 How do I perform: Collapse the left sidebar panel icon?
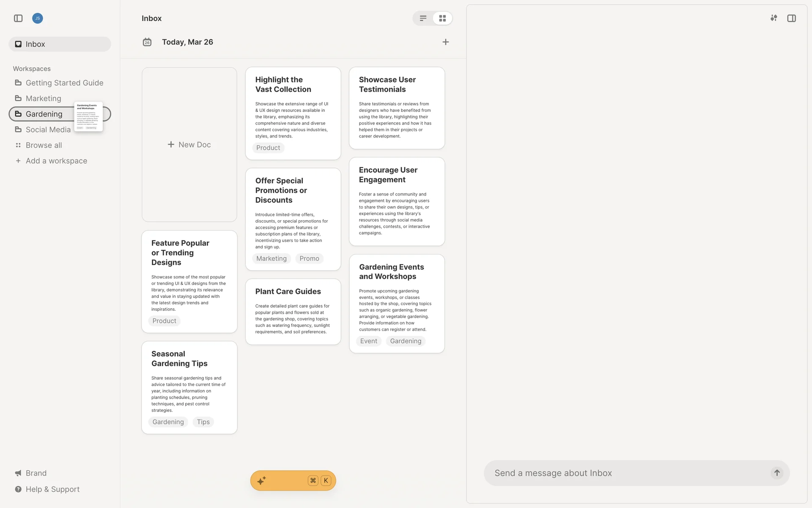[x=18, y=18]
